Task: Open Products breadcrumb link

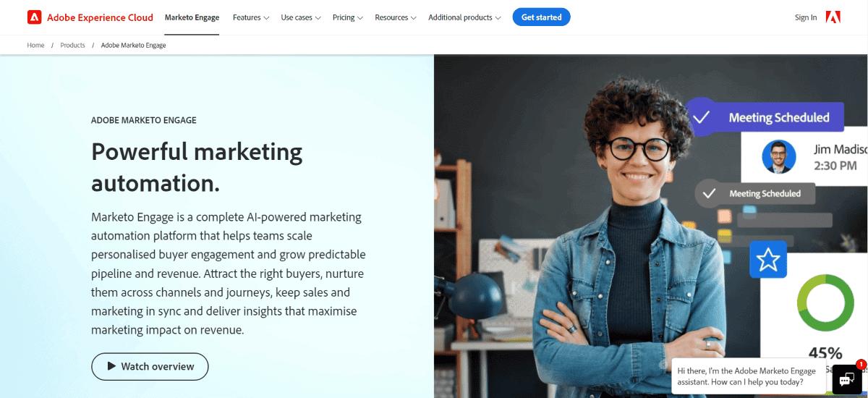Action: pyautogui.click(x=72, y=45)
